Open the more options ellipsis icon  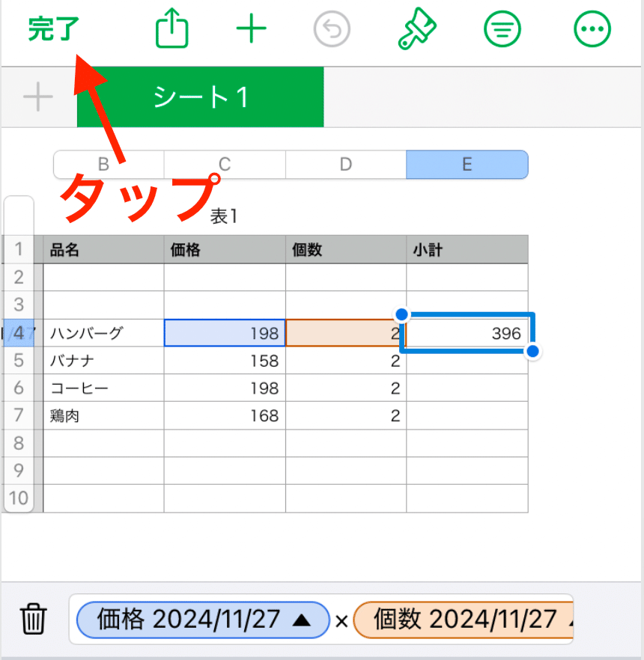pos(592,29)
